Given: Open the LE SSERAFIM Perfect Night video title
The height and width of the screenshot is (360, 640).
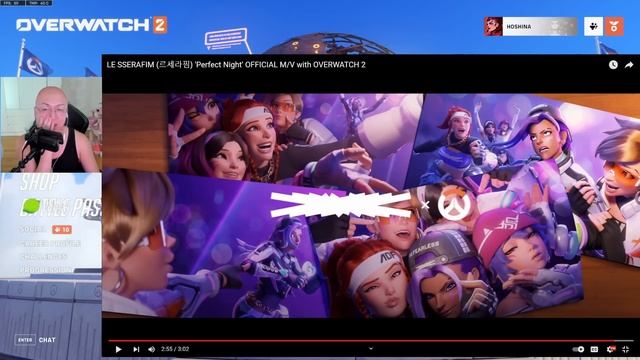Looking at the screenshot, I should (x=236, y=64).
